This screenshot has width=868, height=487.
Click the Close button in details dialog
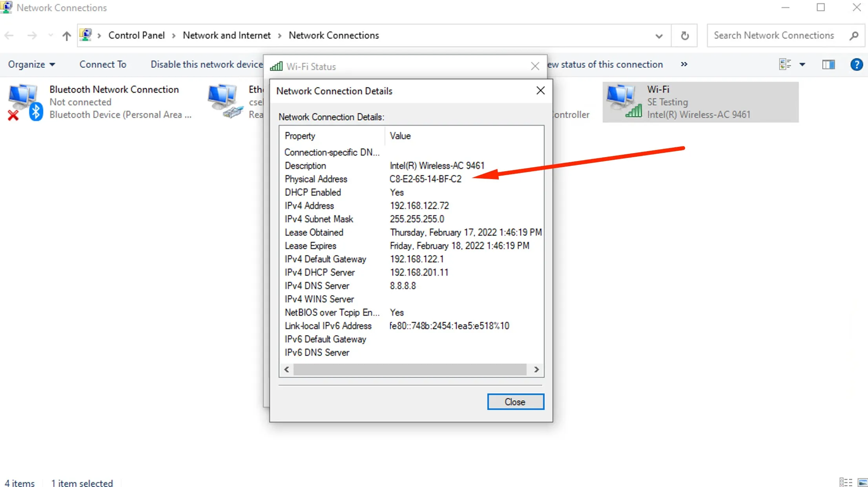(x=515, y=402)
